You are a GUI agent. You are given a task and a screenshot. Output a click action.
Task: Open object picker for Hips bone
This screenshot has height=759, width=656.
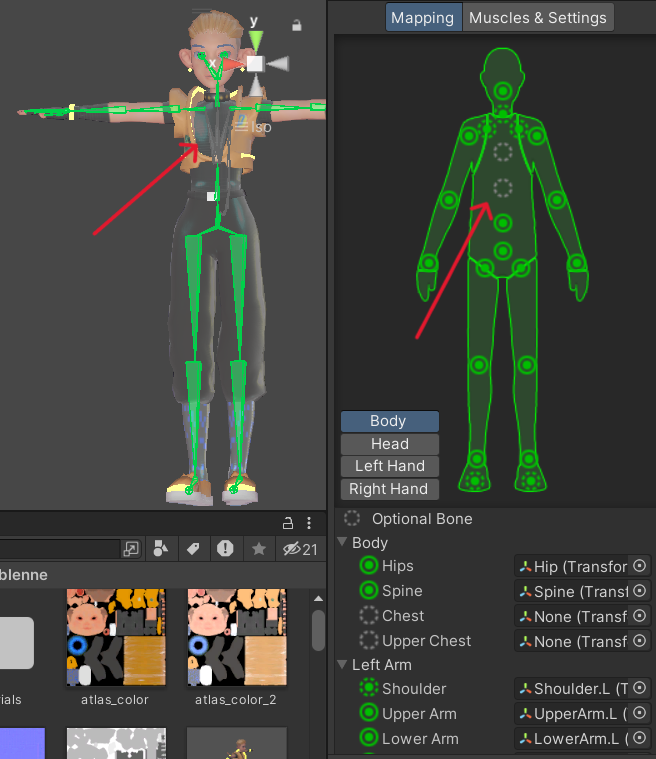tap(639, 566)
